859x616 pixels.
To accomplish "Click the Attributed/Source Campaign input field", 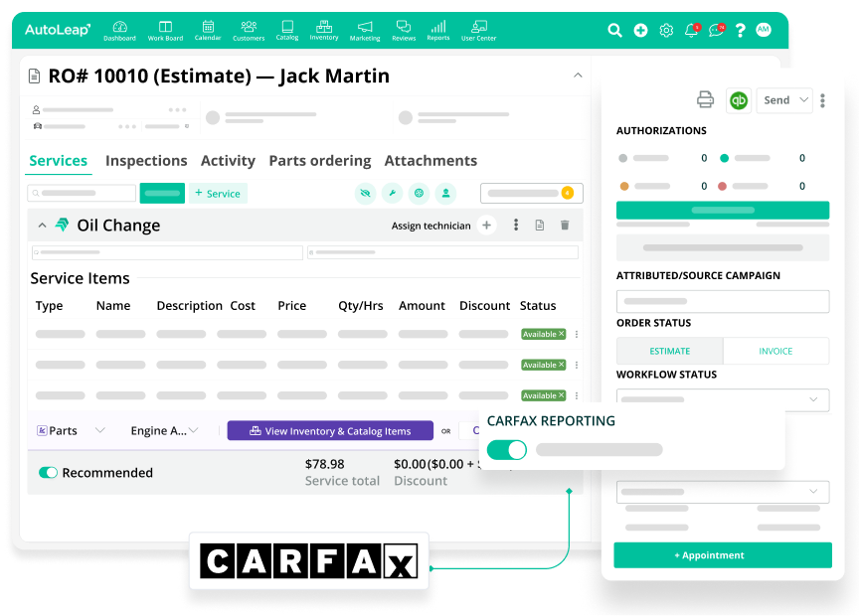I will 723,301.
